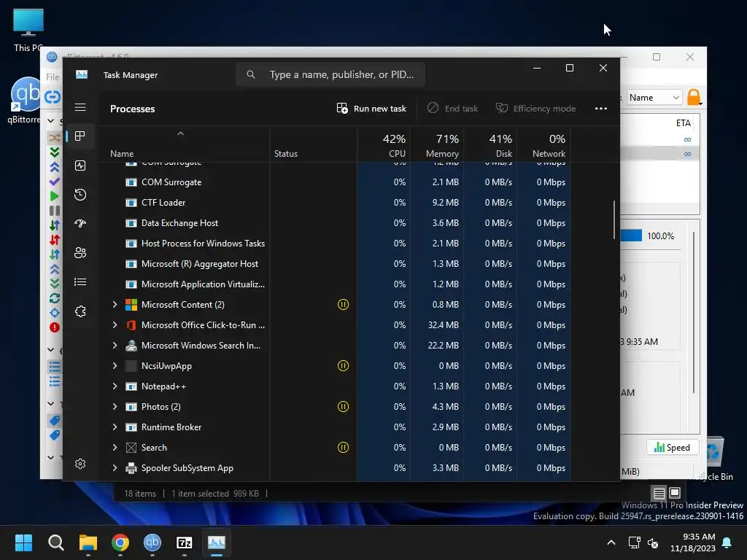Select qBittorrent Completed filter checkmark icon
The height and width of the screenshot is (560, 747).
54,182
